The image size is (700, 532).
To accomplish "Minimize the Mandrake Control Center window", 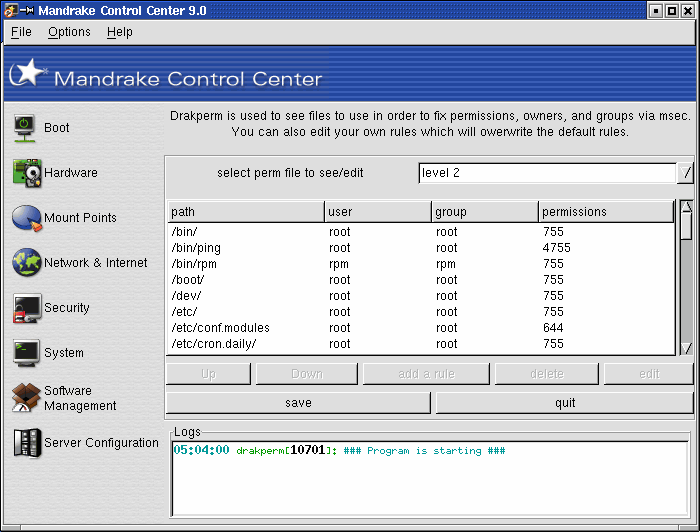I will point(656,11).
